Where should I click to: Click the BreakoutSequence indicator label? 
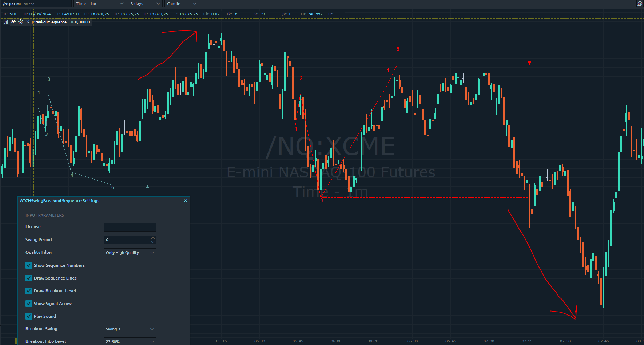49,22
